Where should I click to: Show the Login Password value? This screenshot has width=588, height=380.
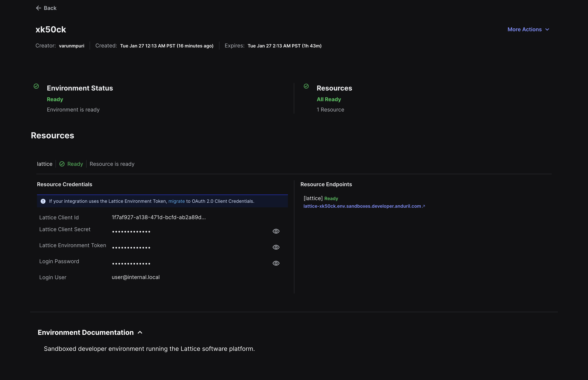[276, 263]
